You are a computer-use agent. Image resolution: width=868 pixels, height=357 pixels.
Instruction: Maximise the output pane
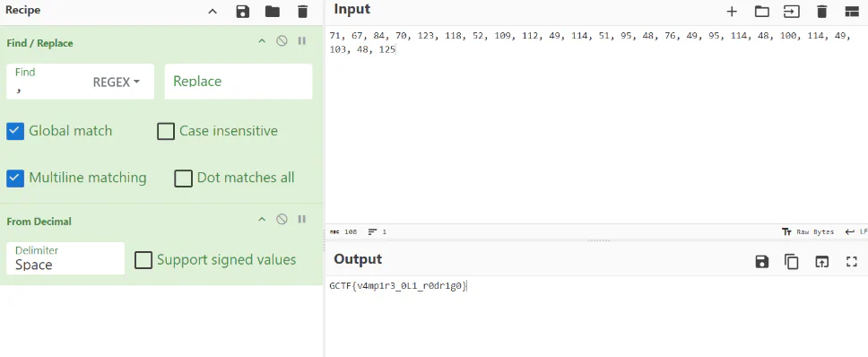[x=852, y=262]
